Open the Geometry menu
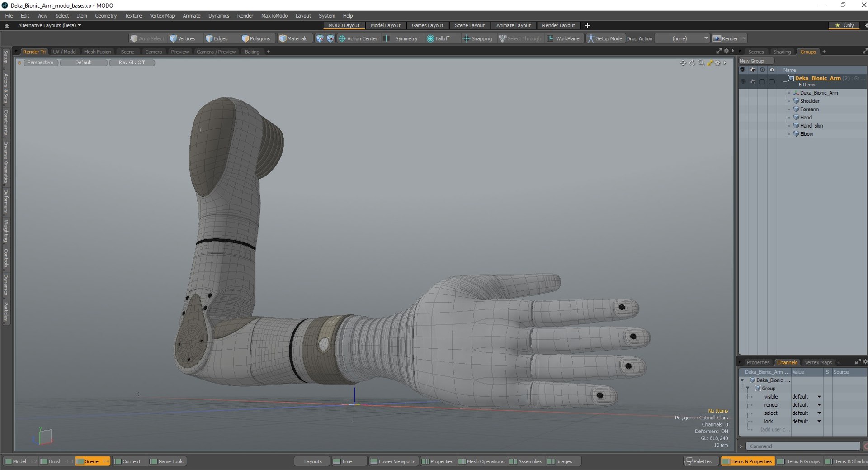Screen dimensions: 868x470 (106, 15)
